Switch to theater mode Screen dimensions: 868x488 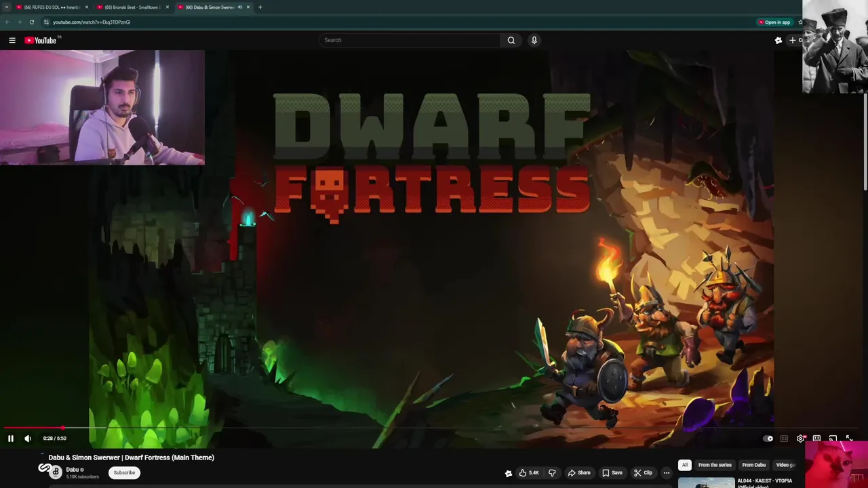(816, 439)
